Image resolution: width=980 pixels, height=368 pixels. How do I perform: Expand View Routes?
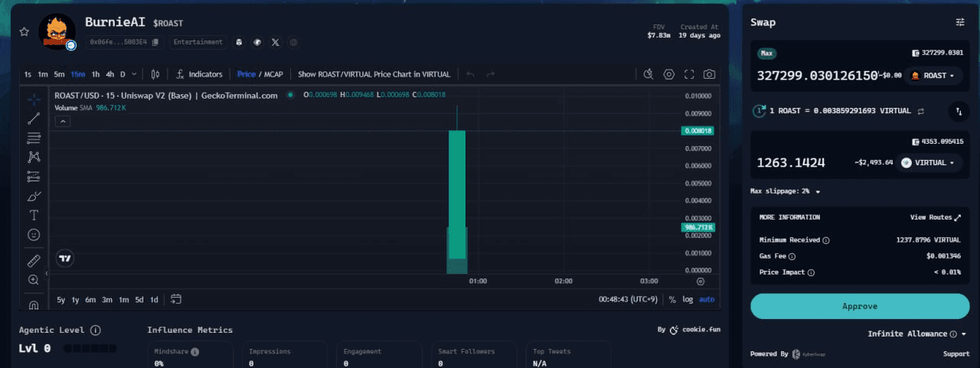[935, 217]
